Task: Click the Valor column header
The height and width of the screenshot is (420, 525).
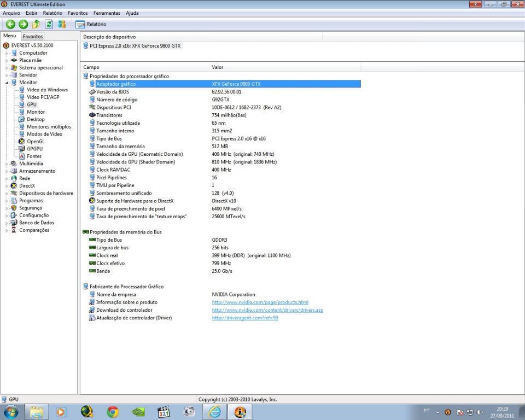Action: pyautogui.click(x=218, y=67)
